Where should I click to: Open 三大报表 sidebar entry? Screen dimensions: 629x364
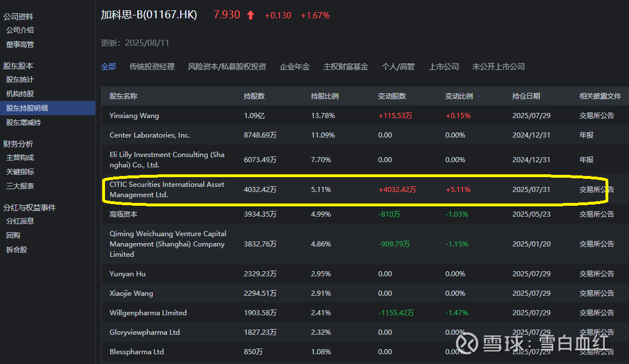coord(20,186)
